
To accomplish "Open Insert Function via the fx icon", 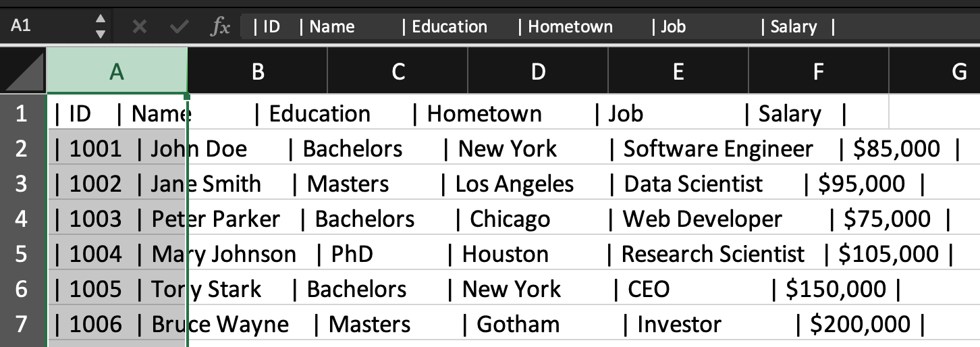I will coord(221,27).
